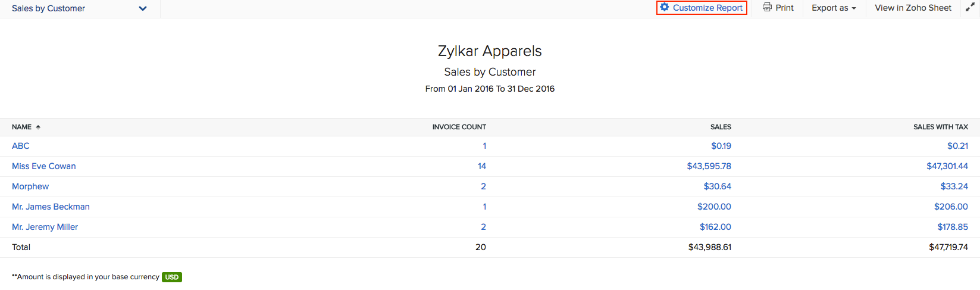Viewport: 980px width, 290px height.
Task: Open customer ABC details
Action: (21, 146)
